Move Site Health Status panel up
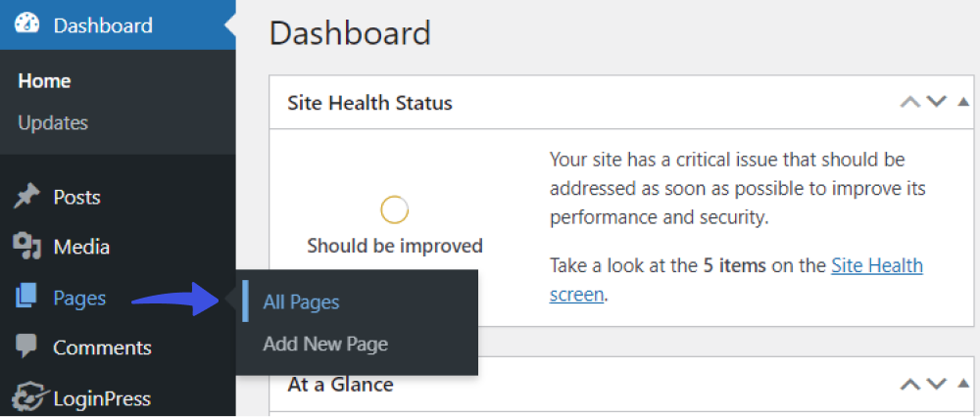Screen dimensions: 980x417 pos(910,102)
